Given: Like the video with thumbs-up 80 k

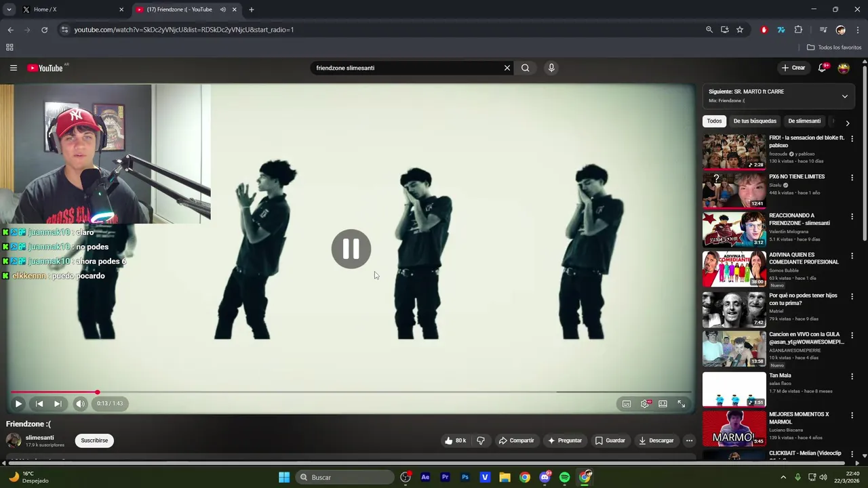Looking at the screenshot, I should (x=455, y=441).
